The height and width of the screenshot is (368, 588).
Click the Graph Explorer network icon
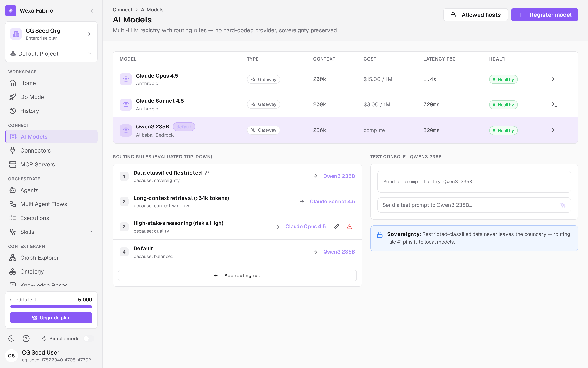[x=13, y=258]
